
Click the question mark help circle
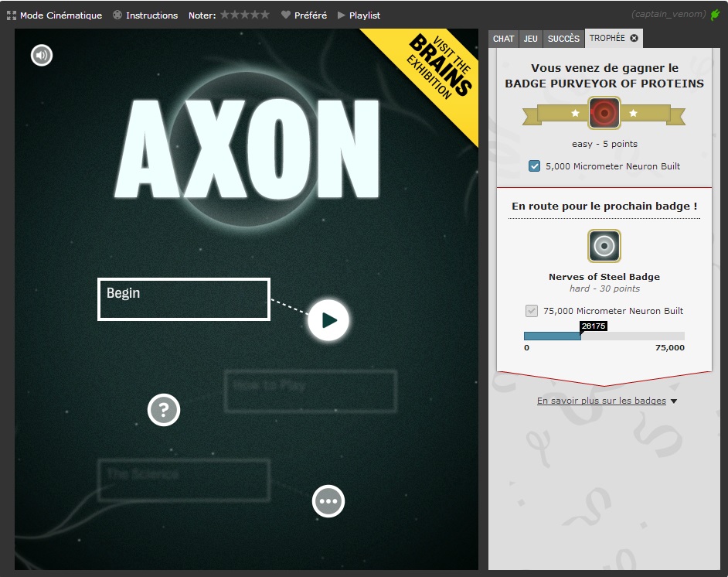pyautogui.click(x=164, y=410)
